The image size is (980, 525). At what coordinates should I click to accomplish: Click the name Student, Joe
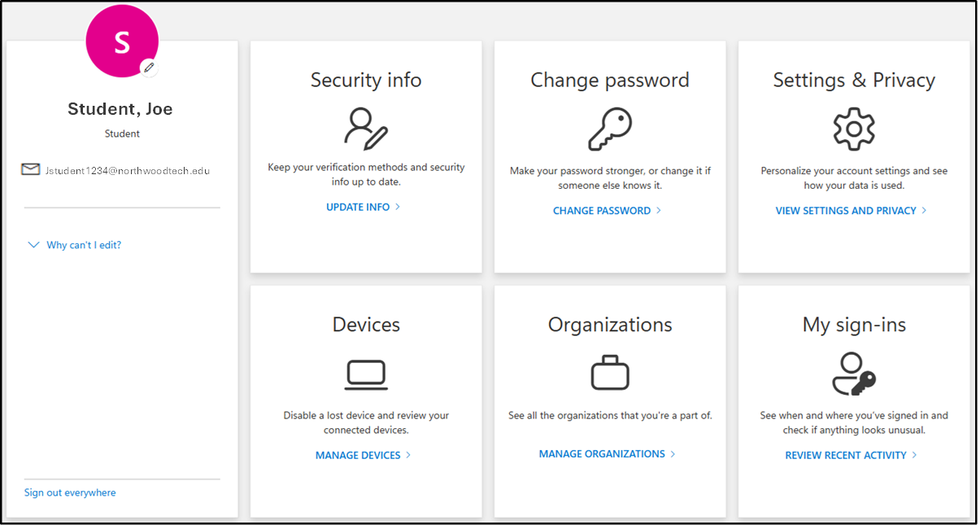(120, 109)
